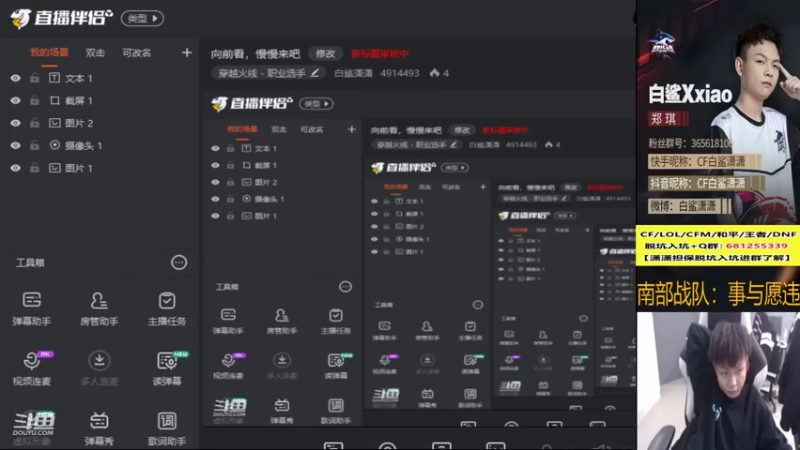Screen dimensions: 800x450
Task: Click the text-type icon of 文本 1
Action: pos(55,78)
